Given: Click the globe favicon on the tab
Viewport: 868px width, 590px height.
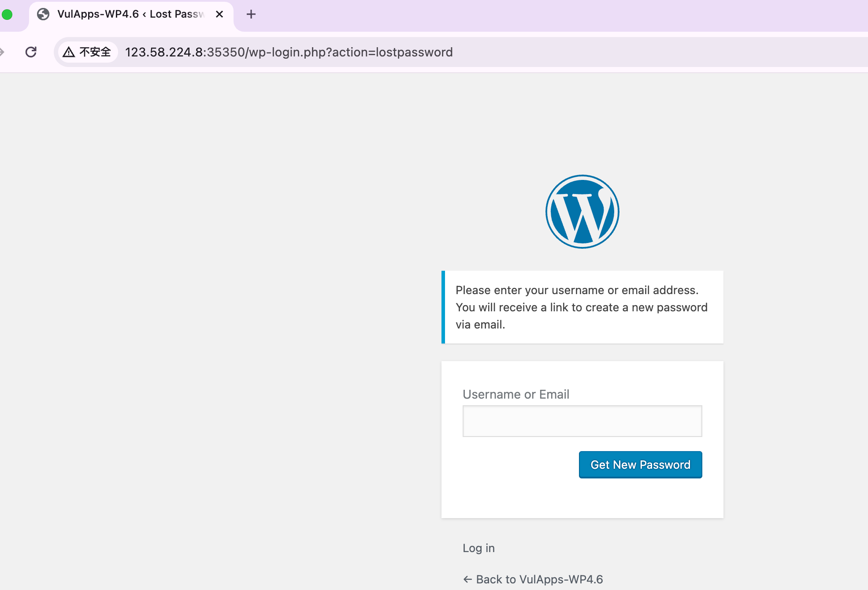Looking at the screenshot, I should [43, 14].
